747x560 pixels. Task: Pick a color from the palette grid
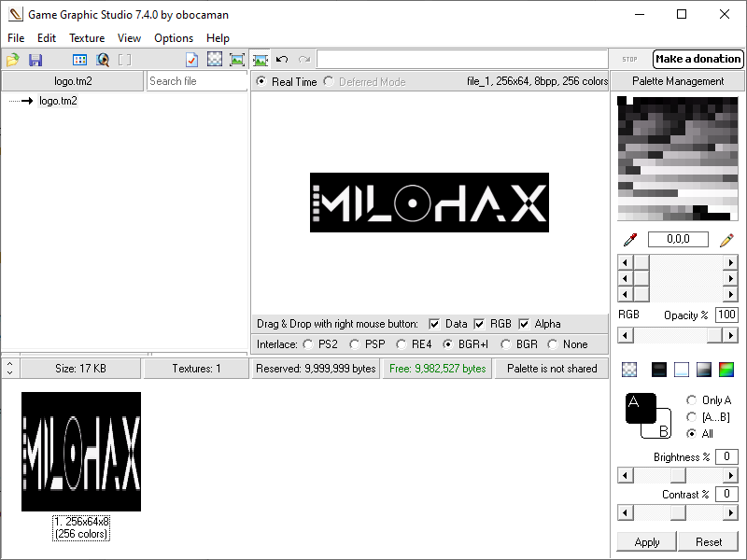[678, 159]
